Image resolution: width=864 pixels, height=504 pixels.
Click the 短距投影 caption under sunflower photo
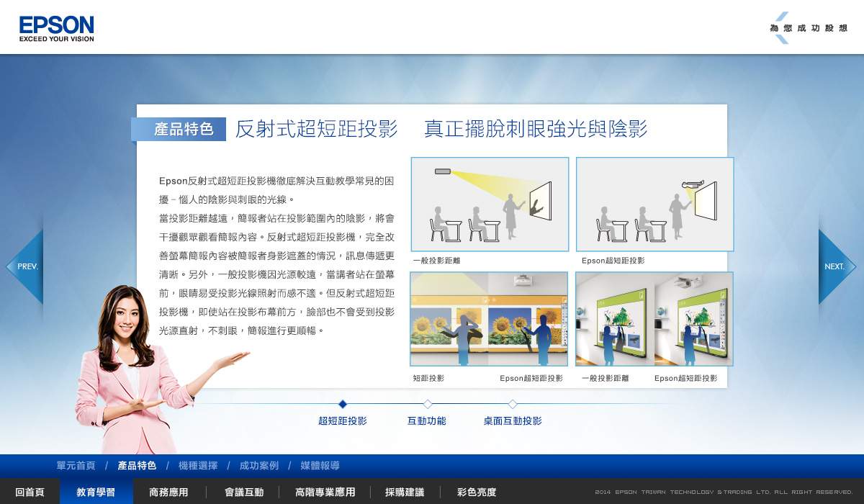pyautogui.click(x=428, y=378)
